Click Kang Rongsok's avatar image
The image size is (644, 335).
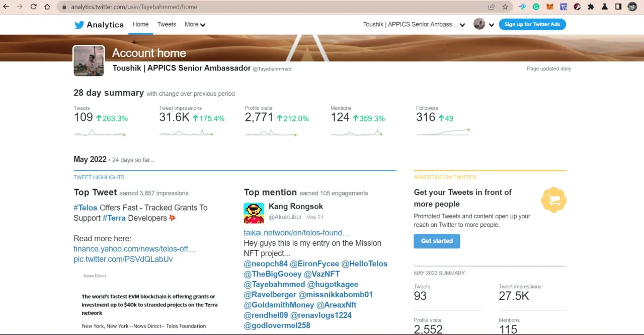(x=254, y=213)
